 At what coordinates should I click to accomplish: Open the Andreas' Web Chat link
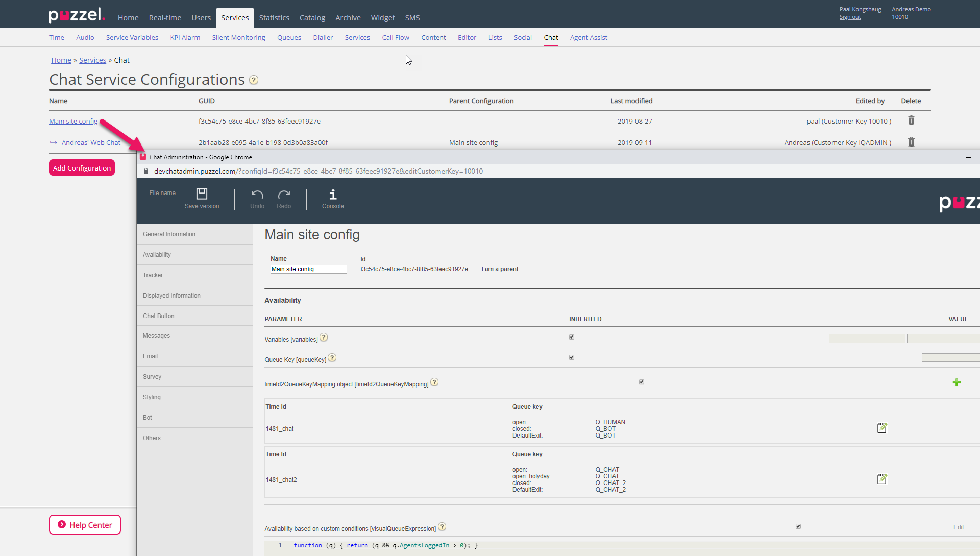(91, 143)
